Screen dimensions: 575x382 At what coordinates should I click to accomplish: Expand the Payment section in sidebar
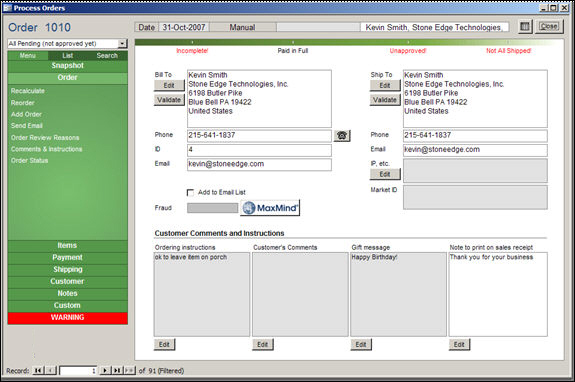tap(67, 257)
